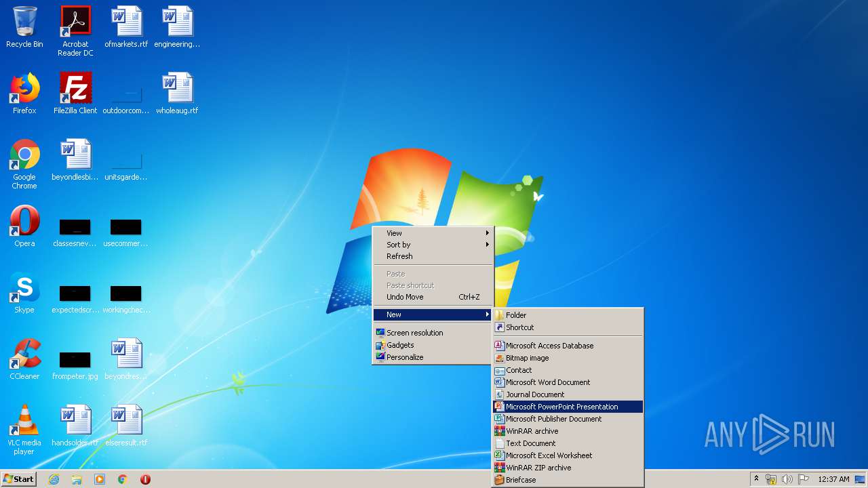Screen dimensions: 868x488
Task: Open the Action Center flag icon
Action: pyautogui.click(x=803, y=479)
